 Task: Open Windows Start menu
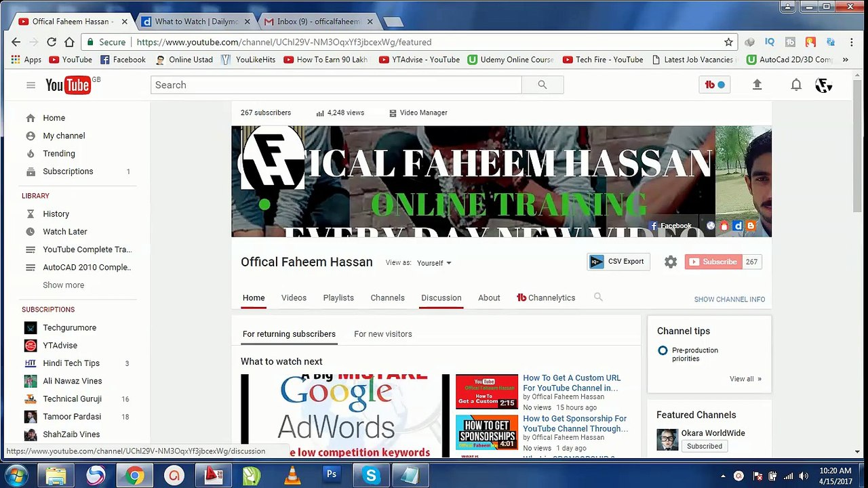tap(16, 475)
